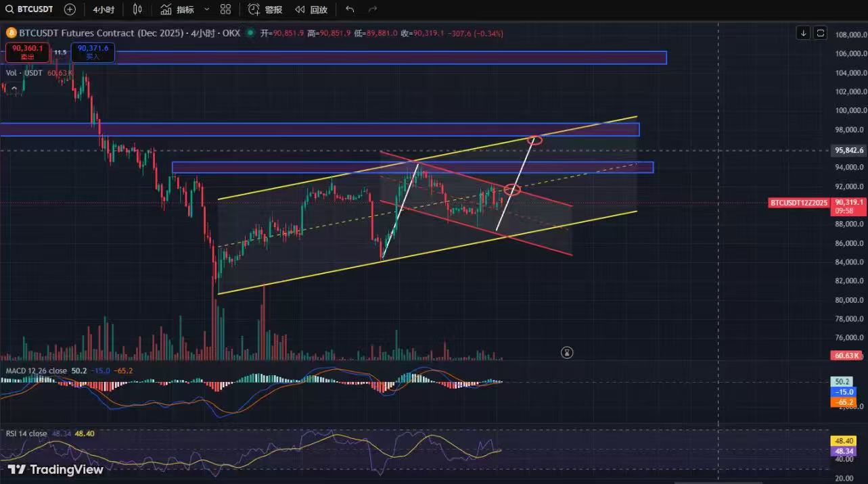Select the RSI 14 close legend
Viewport: 868px width, 484px height.
coord(26,433)
